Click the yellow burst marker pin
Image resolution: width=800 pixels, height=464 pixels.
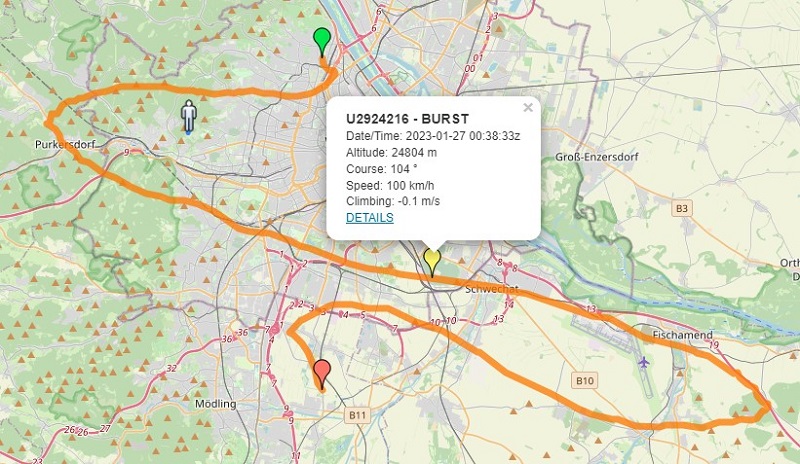[x=432, y=262]
